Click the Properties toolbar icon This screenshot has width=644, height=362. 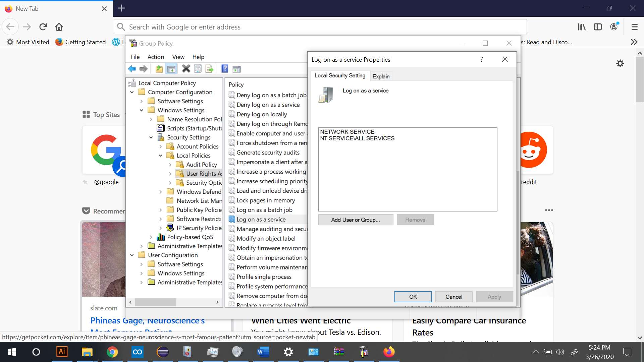tap(198, 69)
